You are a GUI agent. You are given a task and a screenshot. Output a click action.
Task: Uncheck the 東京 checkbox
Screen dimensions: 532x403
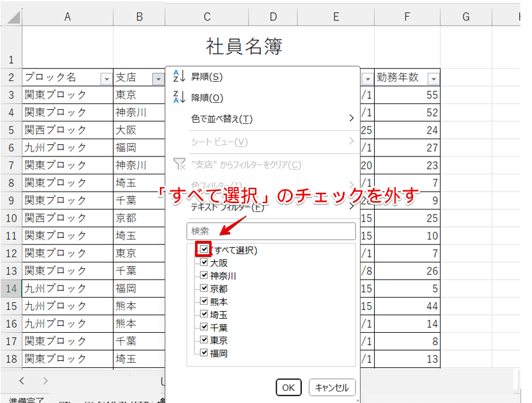click(x=204, y=340)
